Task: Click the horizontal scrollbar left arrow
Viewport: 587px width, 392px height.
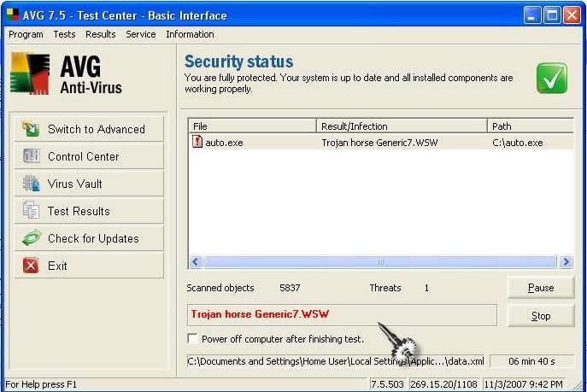Action: (195, 262)
